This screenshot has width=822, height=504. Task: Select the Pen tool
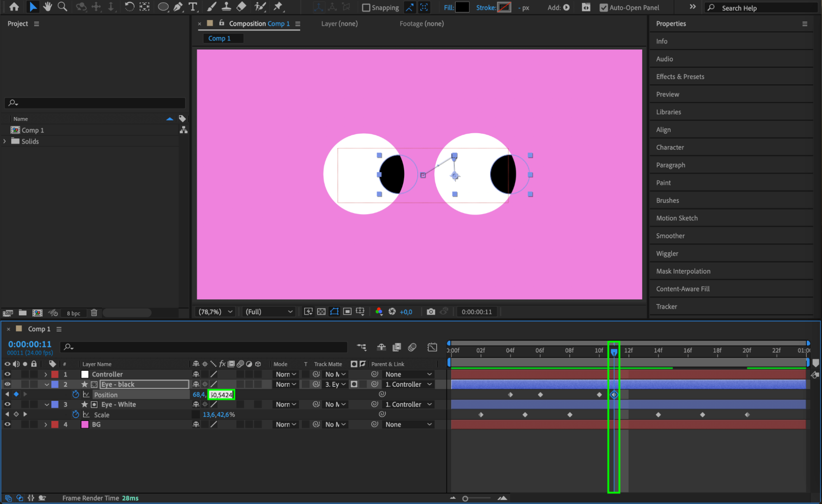coord(178,7)
